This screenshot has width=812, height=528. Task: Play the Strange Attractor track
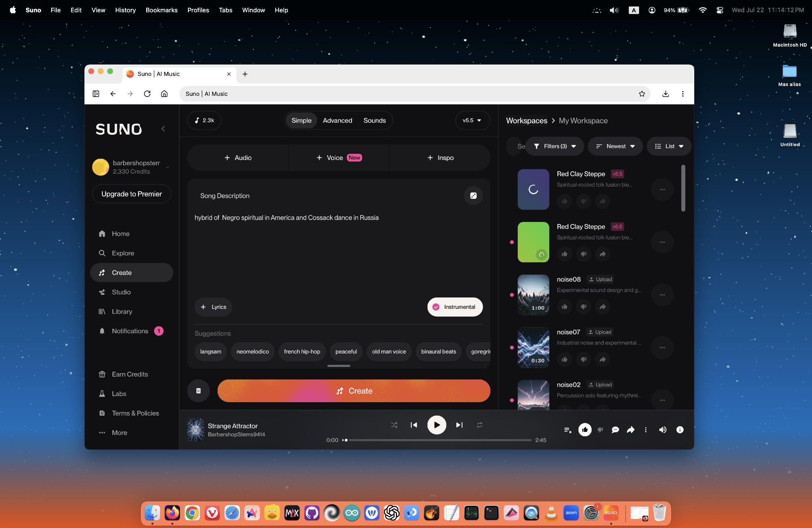(436, 425)
